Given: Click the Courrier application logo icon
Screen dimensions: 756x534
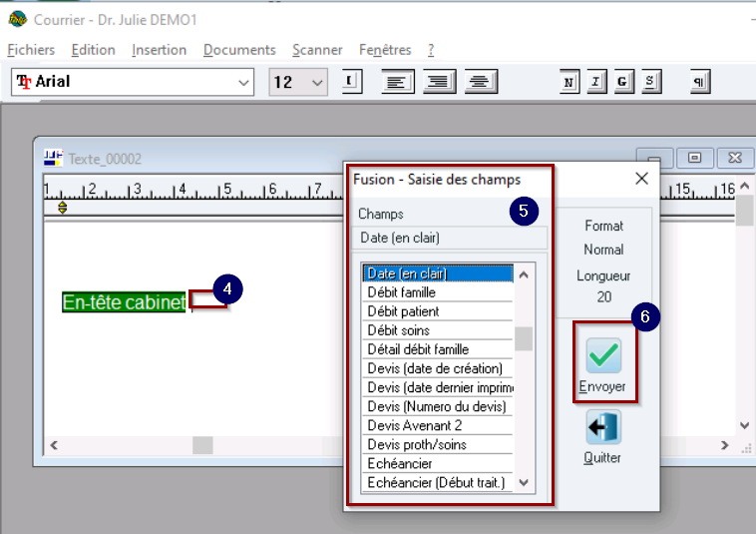Looking at the screenshot, I should [x=18, y=19].
